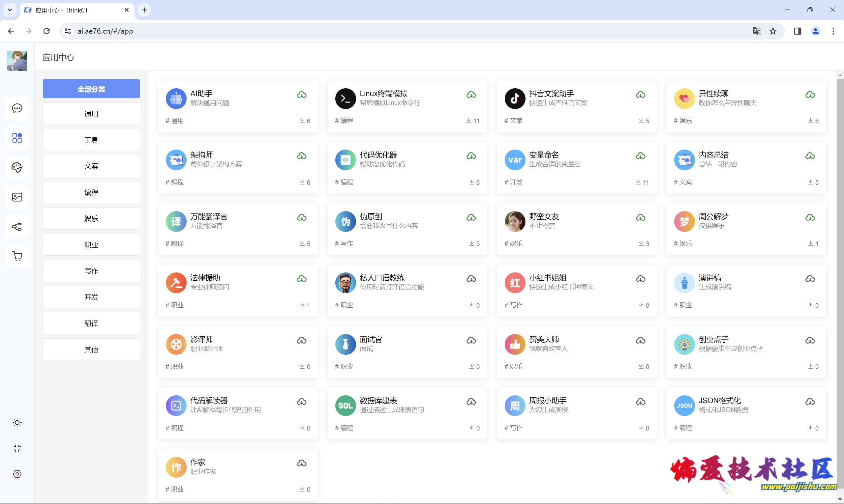Select the 全部分类 category
The height and width of the screenshot is (504, 844).
[91, 89]
